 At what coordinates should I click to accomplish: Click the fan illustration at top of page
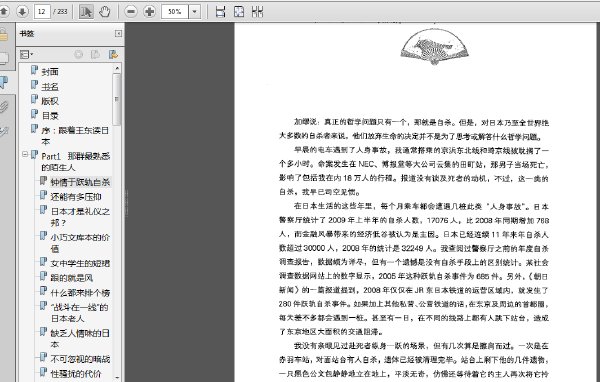point(434,46)
